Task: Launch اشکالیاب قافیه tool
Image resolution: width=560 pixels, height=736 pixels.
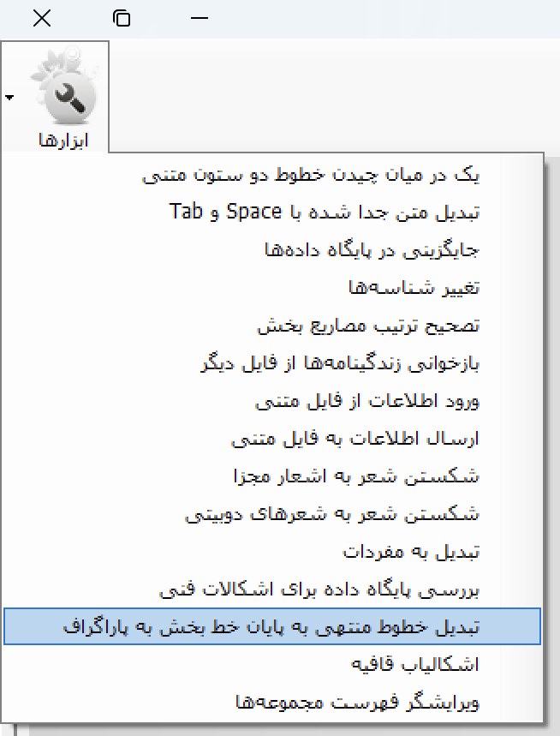Action: coord(272,664)
